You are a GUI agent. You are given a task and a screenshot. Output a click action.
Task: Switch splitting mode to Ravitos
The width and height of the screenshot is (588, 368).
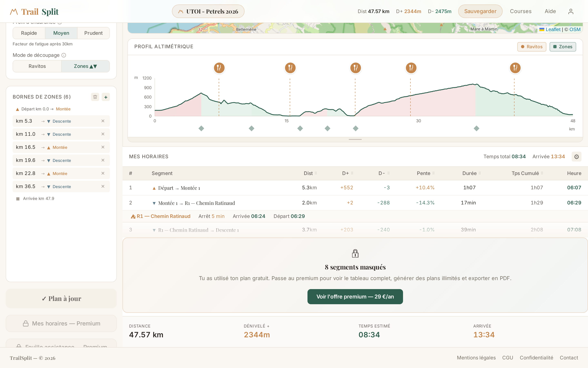[37, 66]
